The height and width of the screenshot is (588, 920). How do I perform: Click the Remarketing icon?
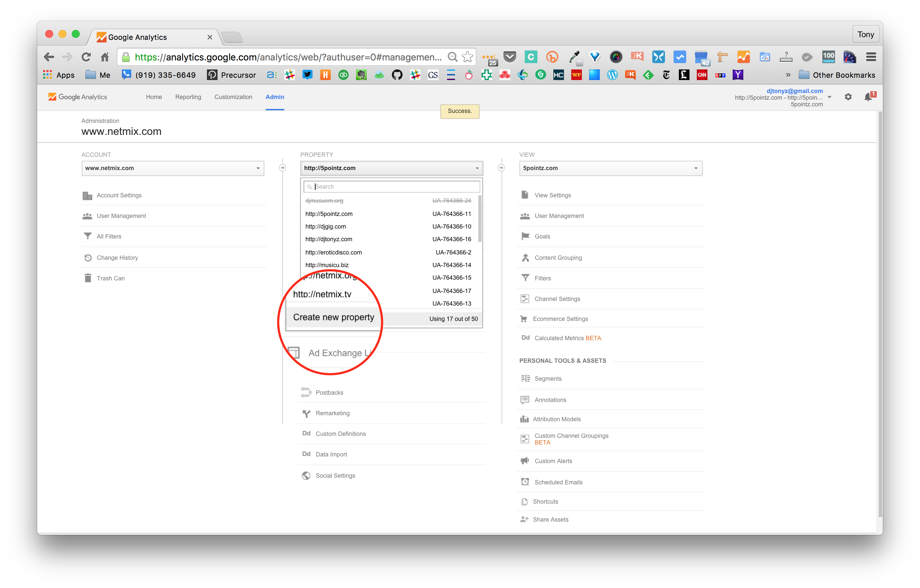(306, 413)
